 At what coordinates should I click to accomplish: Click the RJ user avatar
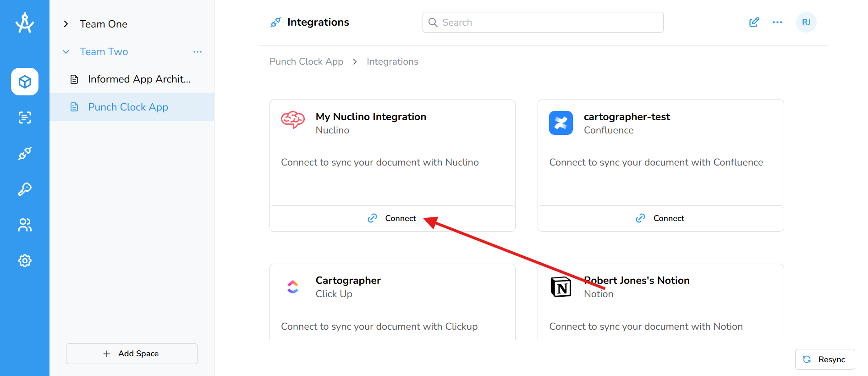806,22
